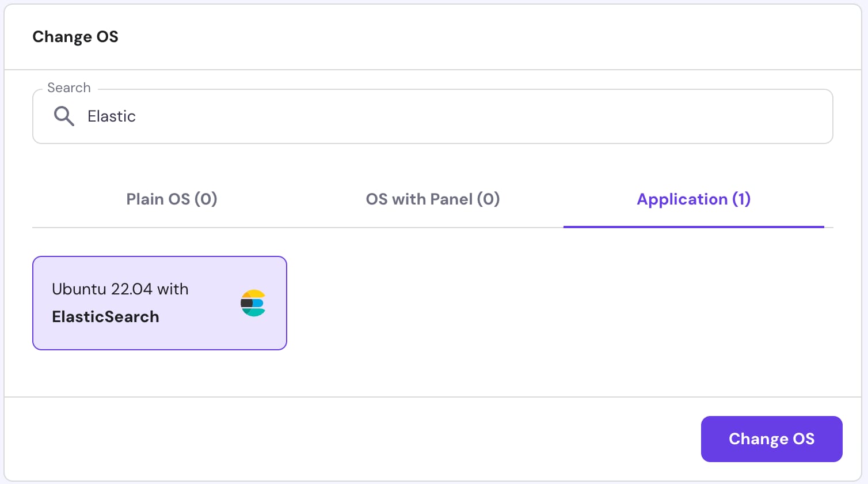The height and width of the screenshot is (484, 868).
Task: Click the ElasticSearch logo on the OS card
Action: point(253,302)
